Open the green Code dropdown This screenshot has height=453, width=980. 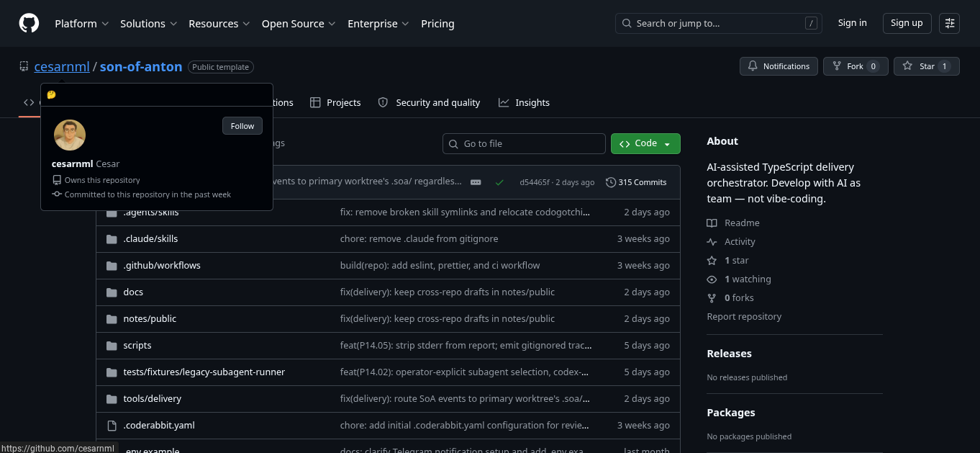pyautogui.click(x=645, y=143)
